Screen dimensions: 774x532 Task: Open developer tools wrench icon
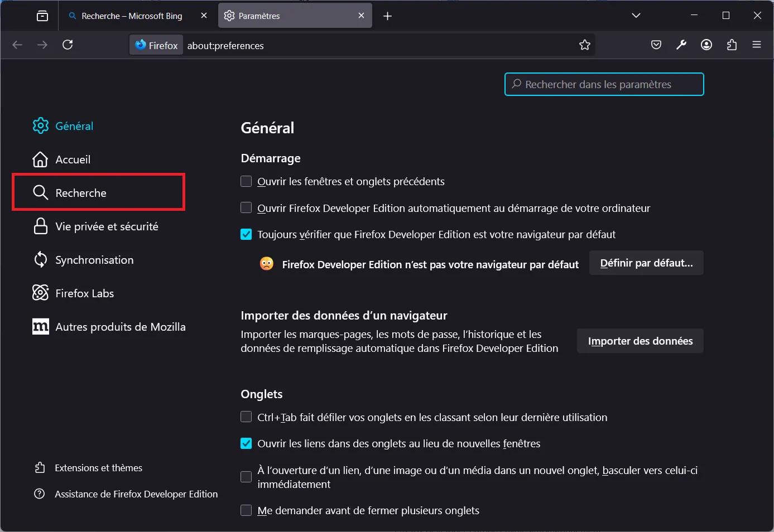click(681, 45)
